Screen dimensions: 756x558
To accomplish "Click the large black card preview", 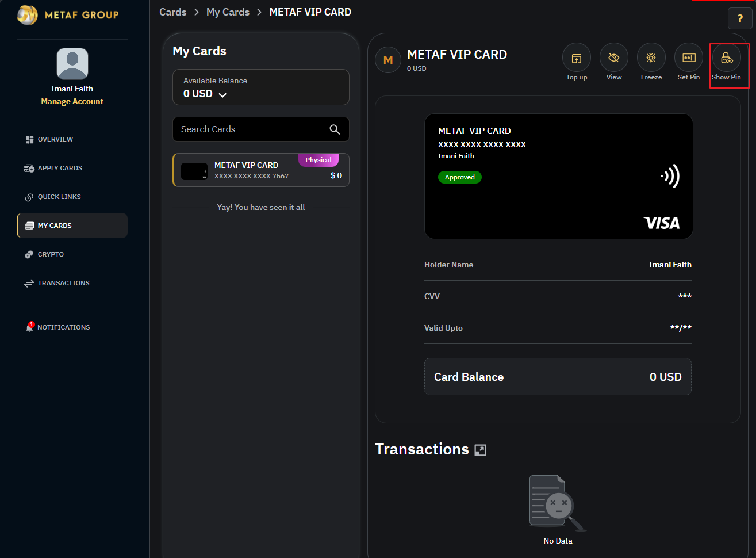I will tap(559, 176).
